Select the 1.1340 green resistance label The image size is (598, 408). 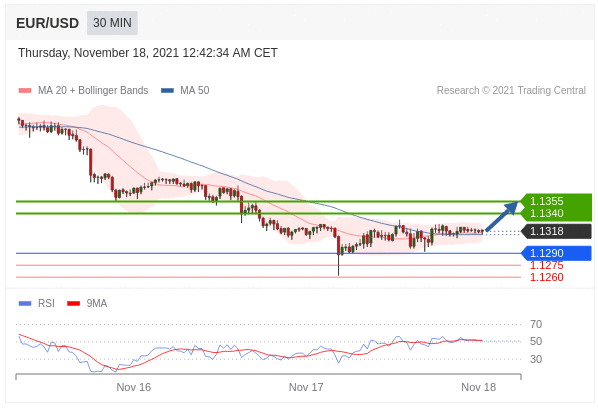coord(547,213)
